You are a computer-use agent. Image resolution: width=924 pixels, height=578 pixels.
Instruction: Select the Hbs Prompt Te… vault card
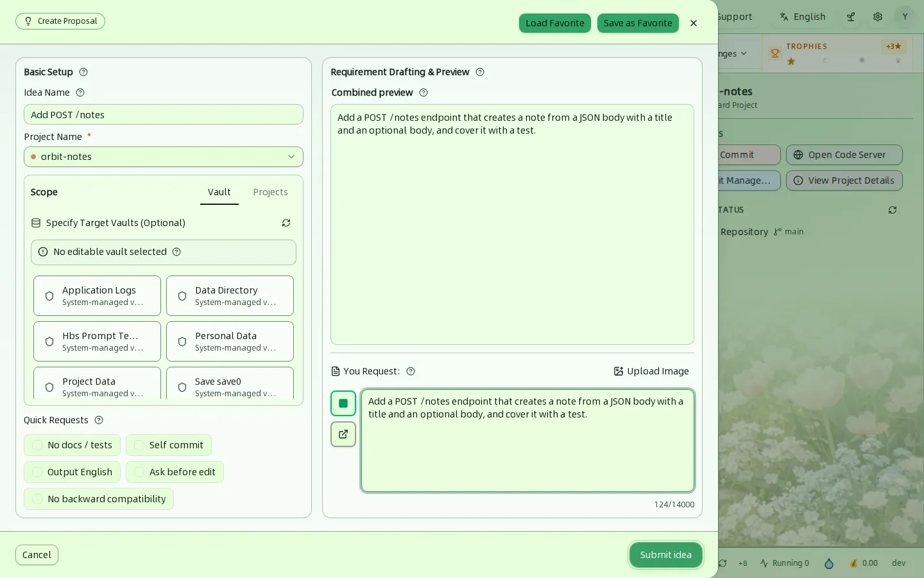(x=98, y=342)
